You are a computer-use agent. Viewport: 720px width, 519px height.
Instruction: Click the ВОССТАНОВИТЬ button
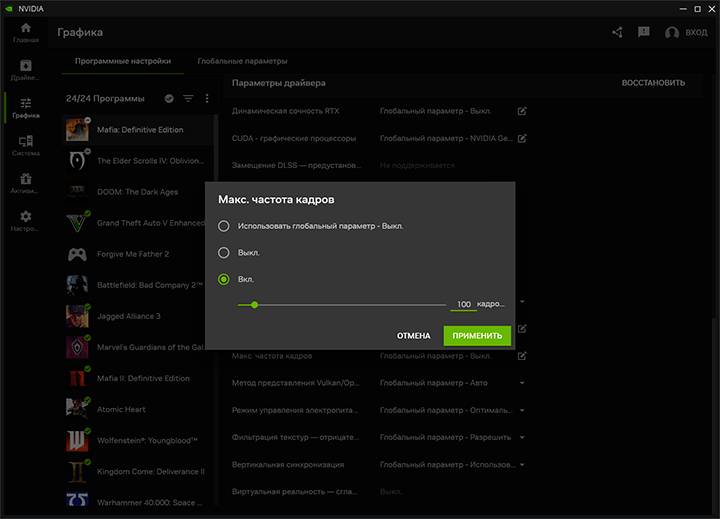653,83
